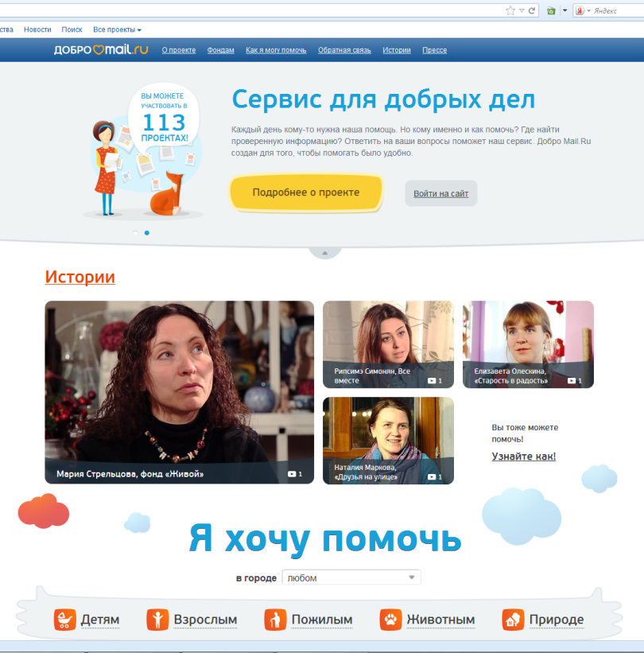Image resolution: width=644 pixels, height=653 pixels.
Task: Select the cane icon for Пожилым category
Action: 276,619
